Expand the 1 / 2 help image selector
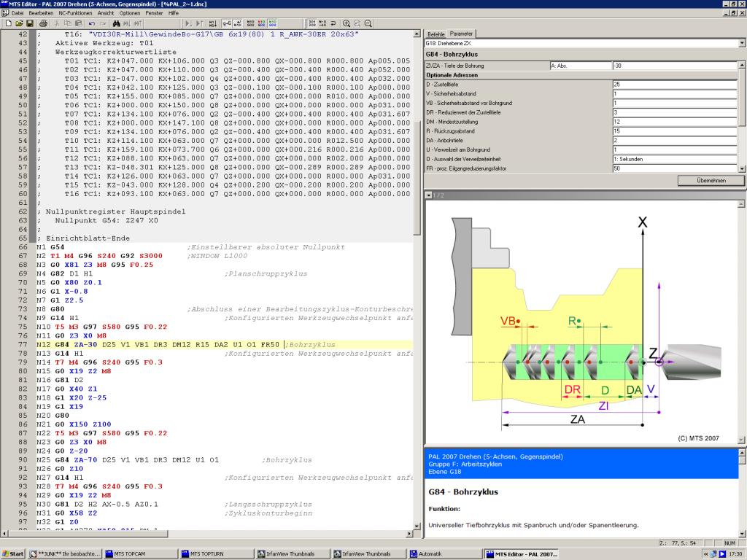747x560 pixels. 429,195
